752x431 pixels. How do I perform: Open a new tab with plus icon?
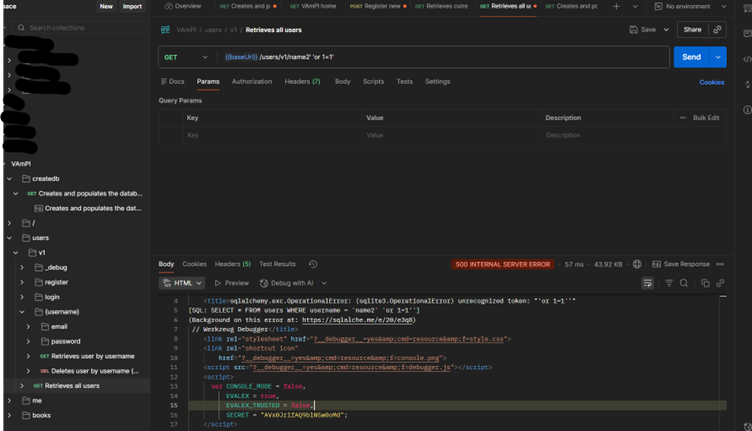click(616, 6)
